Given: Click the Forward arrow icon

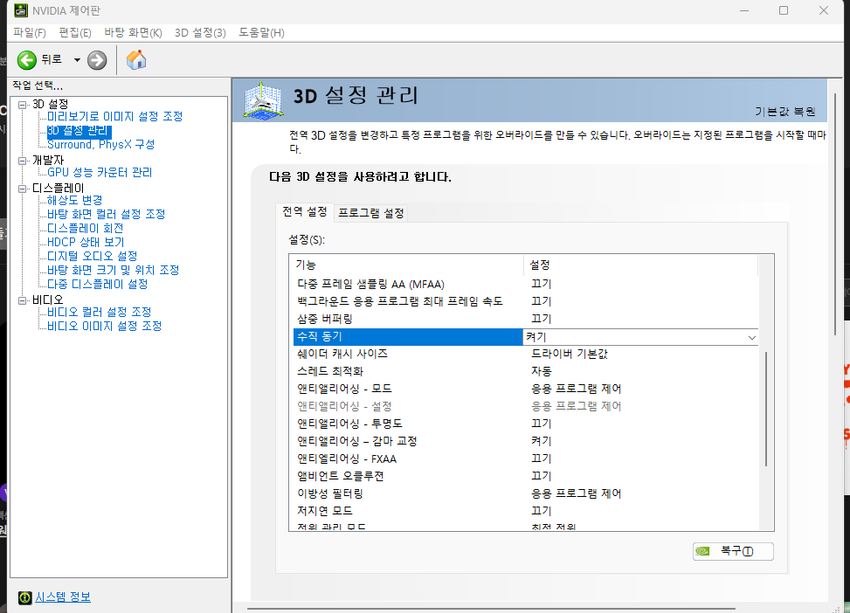Looking at the screenshot, I should pos(97,60).
